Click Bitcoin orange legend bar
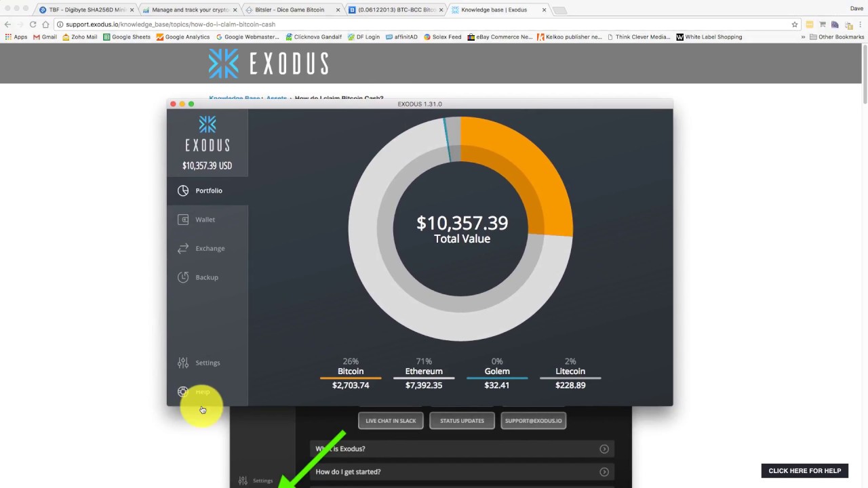The height and width of the screenshot is (488, 868). pyautogui.click(x=351, y=378)
